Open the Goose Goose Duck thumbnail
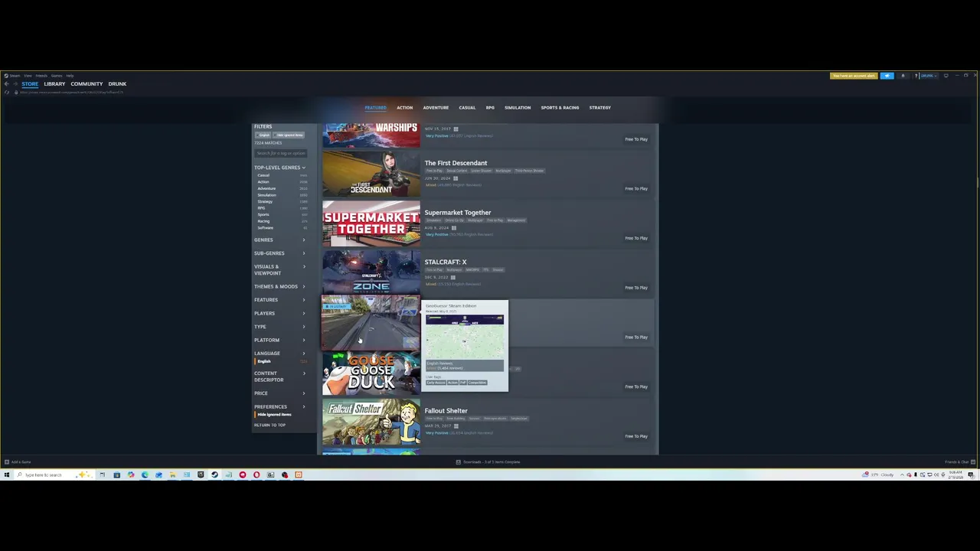The width and height of the screenshot is (980, 551). pyautogui.click(x=371, y=372)
